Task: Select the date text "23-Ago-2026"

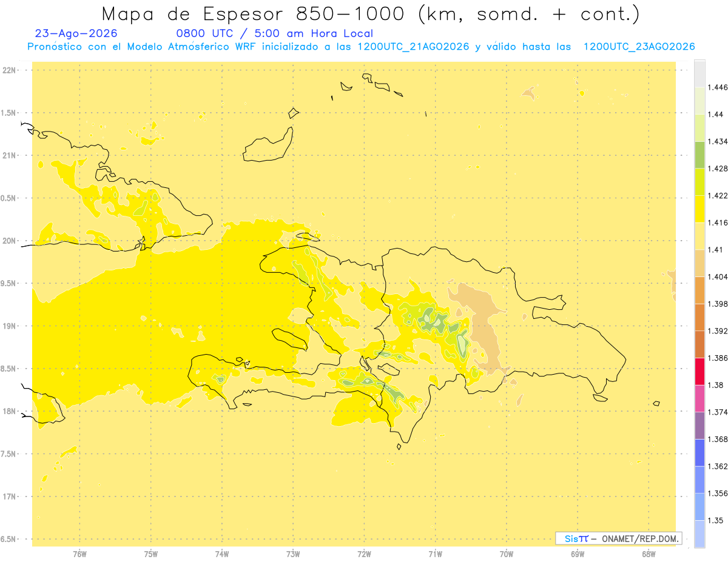Action: click(76, 34)
